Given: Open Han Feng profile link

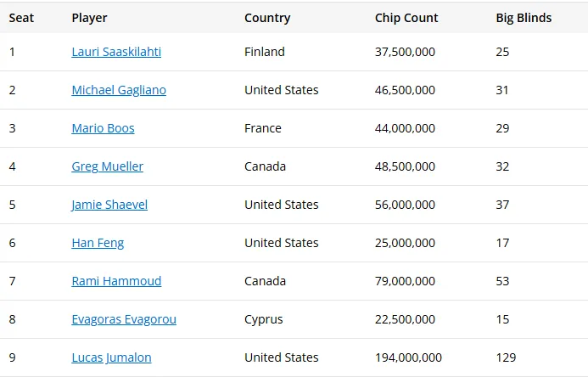Looking at the screenshot, I should point(98,243).
